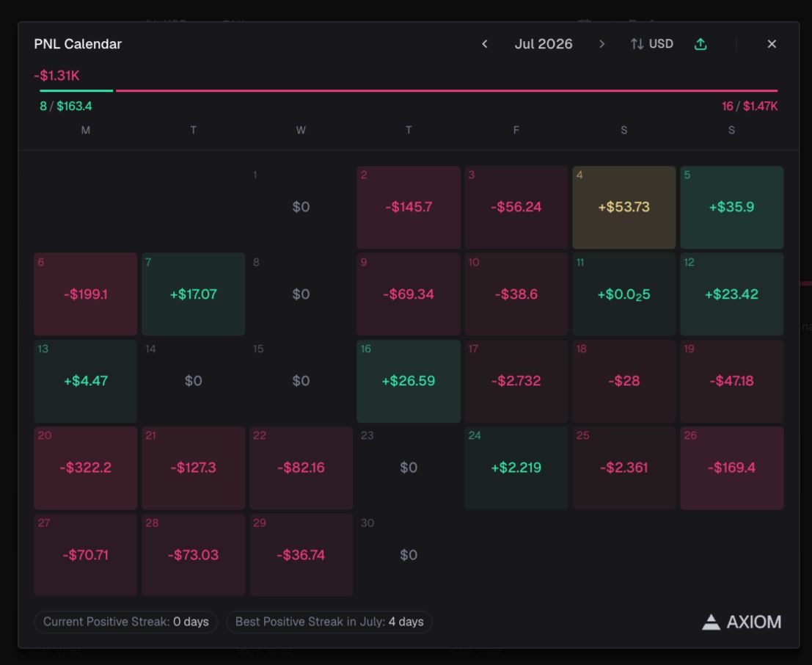Screen dimensions: 812x665
Task: Select the July 30 cell showing $0
Action: click(409, 555)
